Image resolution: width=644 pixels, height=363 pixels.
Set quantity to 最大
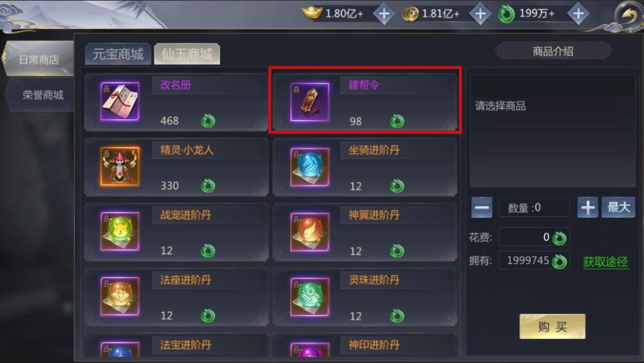(x=618, y=207)
